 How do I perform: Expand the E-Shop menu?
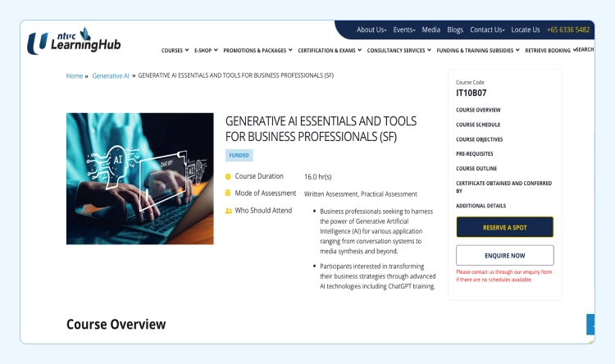coord(206,50)
